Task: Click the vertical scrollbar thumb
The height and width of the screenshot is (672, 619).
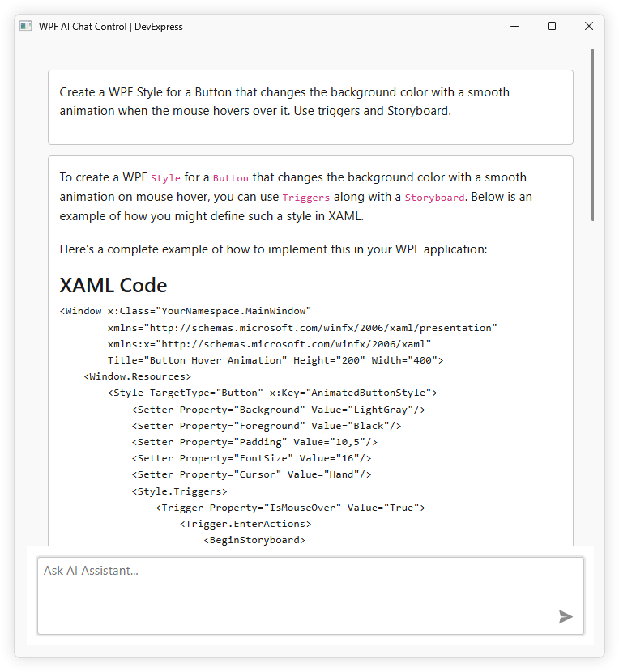Action: pyautogui.click(x=593, y=134)
